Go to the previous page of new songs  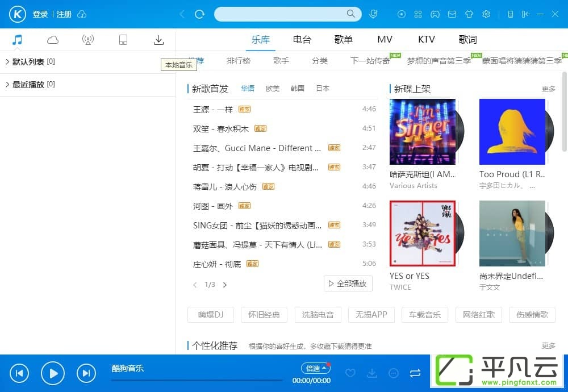tap(195, 285)
